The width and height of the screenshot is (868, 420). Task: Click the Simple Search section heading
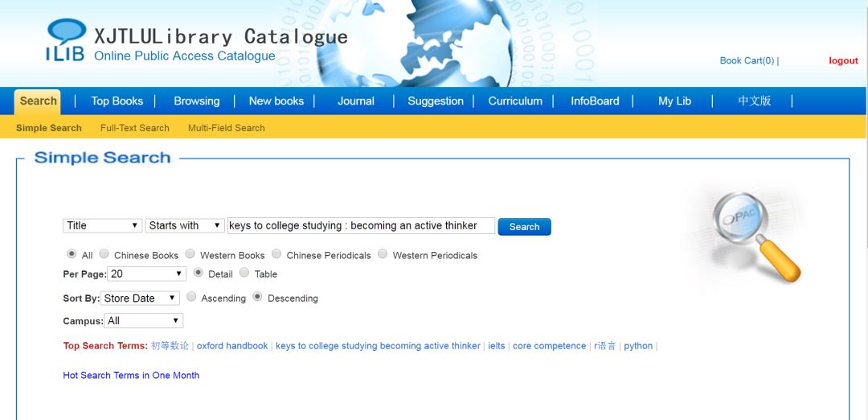tap(102, 158)
